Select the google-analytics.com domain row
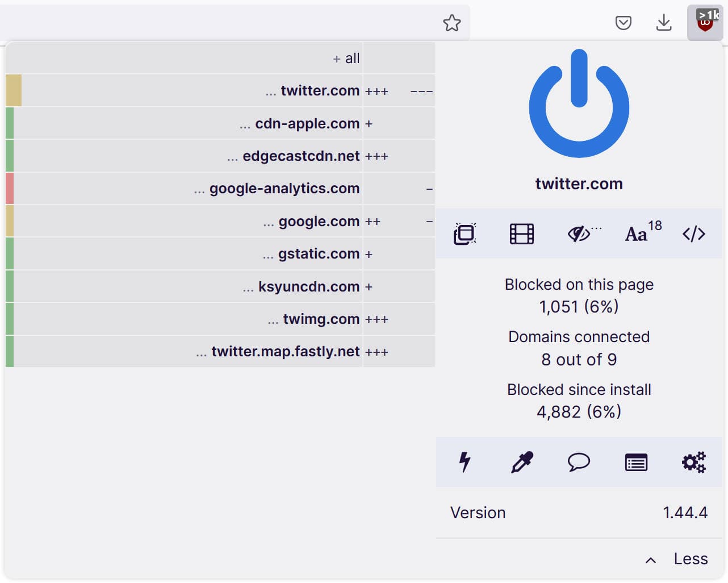The height and width of the screenshot is (583, 728). tap(284, 189)
